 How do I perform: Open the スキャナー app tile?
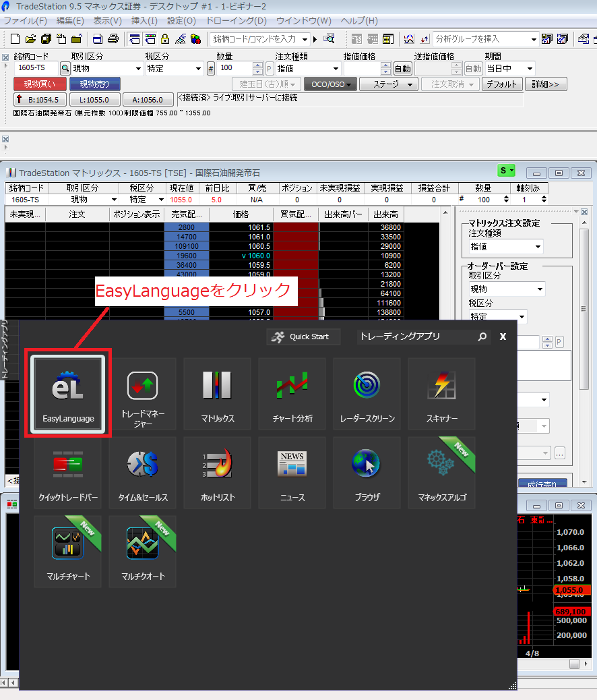[442, 394]
